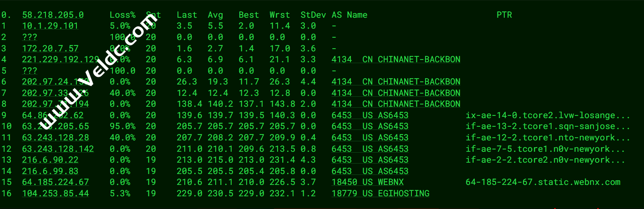Screen dimensions: 644x209
Task: Open the 18450 US WEBNX AS link
Action: (367, 182)
